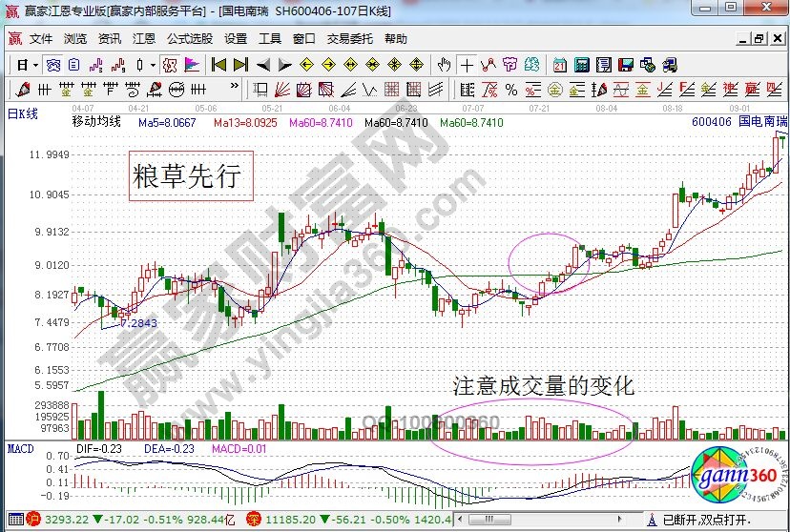Screen dimensions: 790x532
Task: Toggle the highlighted chart overlay icon
Action: pyautogui.click(x=54, y=65)
